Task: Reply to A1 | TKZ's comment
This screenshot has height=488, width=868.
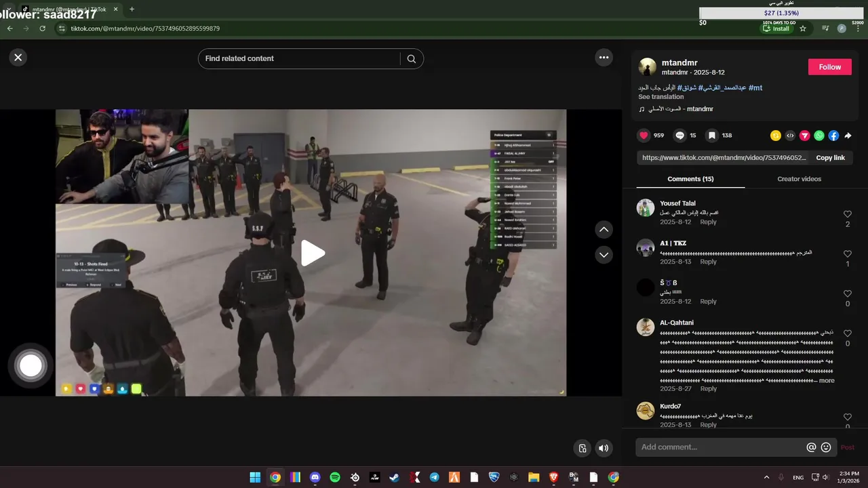Action: click(x=708, y=262)
